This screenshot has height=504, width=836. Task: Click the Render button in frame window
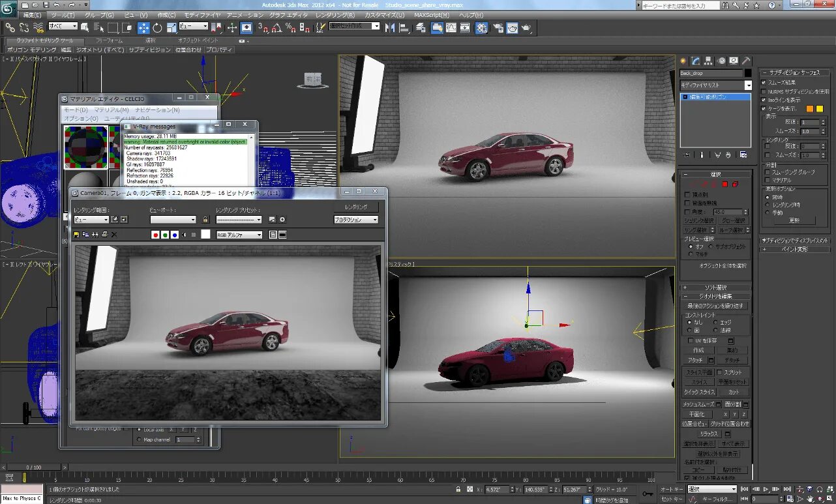(356, 207)
